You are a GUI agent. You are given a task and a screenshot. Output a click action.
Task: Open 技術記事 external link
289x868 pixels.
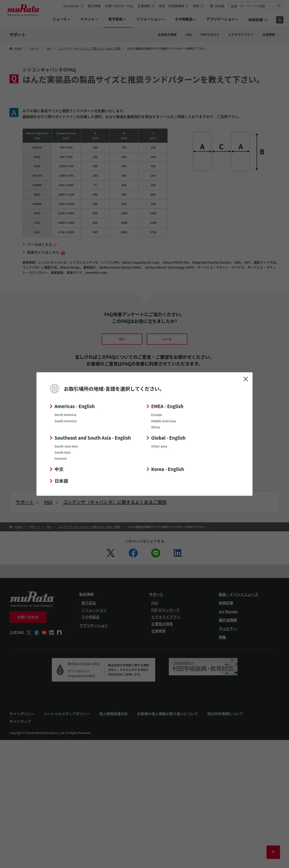tap(258, 20)
